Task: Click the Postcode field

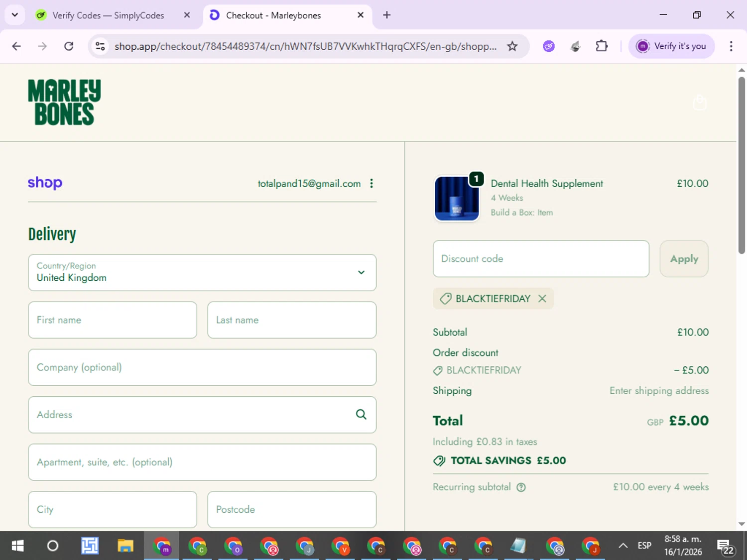Action: (x=292, y=510)
